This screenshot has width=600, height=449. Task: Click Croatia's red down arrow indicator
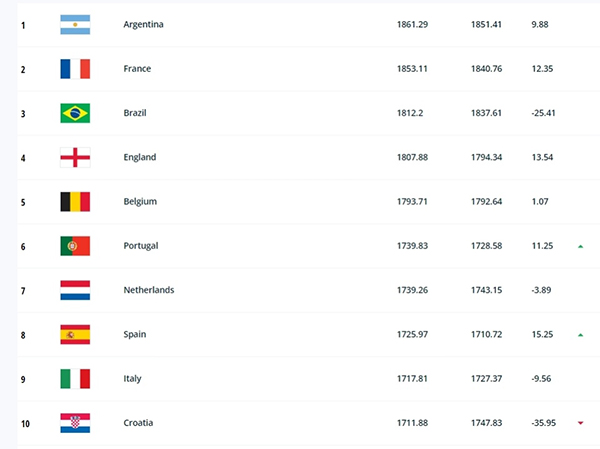(581, 423)
